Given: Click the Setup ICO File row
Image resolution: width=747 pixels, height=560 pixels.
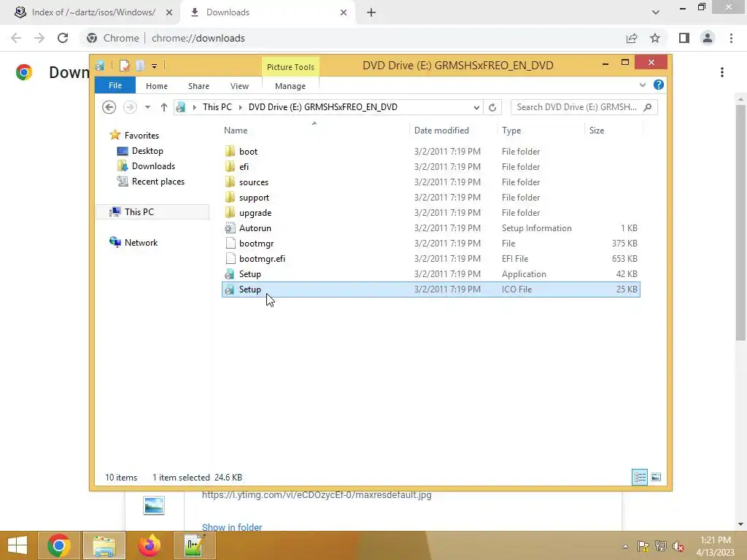Looking at the screenshot, I should point(430,289).
